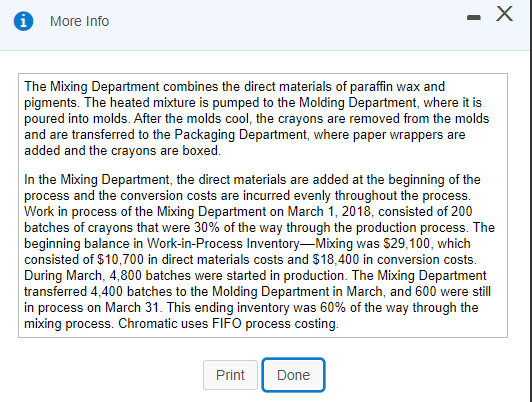Click the More Info title text
The height and width of the screenshot is (402, 532).
pyautogui.click(x=79, y=21)
